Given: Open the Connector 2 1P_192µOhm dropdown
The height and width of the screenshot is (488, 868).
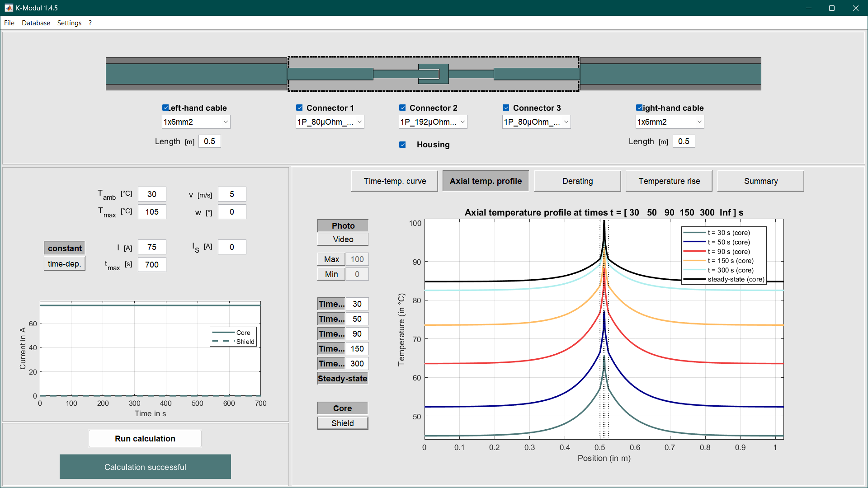Looking at the screenshot, I should [x=433, y=122].
